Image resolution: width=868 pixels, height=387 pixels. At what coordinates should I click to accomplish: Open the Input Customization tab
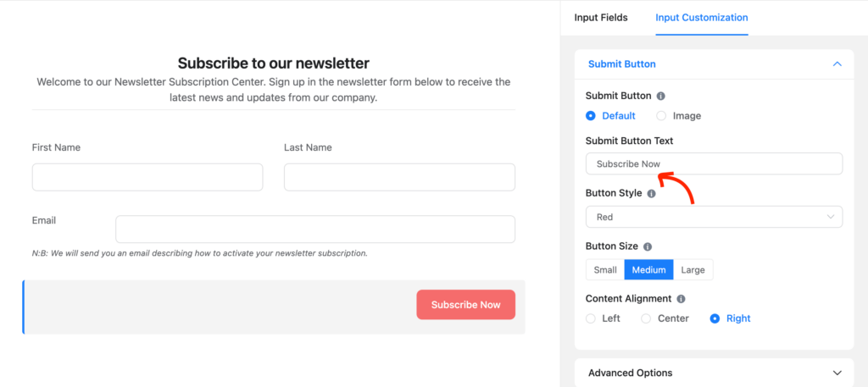tap(701, 18)
